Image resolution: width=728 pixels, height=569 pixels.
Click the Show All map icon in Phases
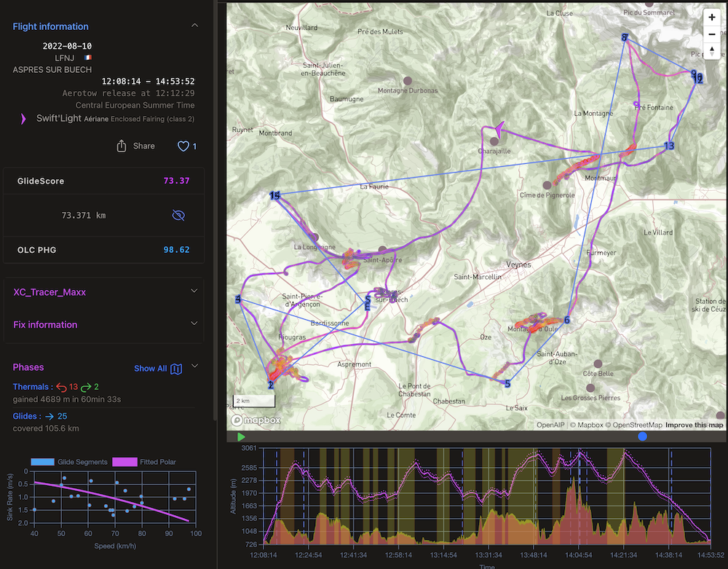(x=176, y=369)
